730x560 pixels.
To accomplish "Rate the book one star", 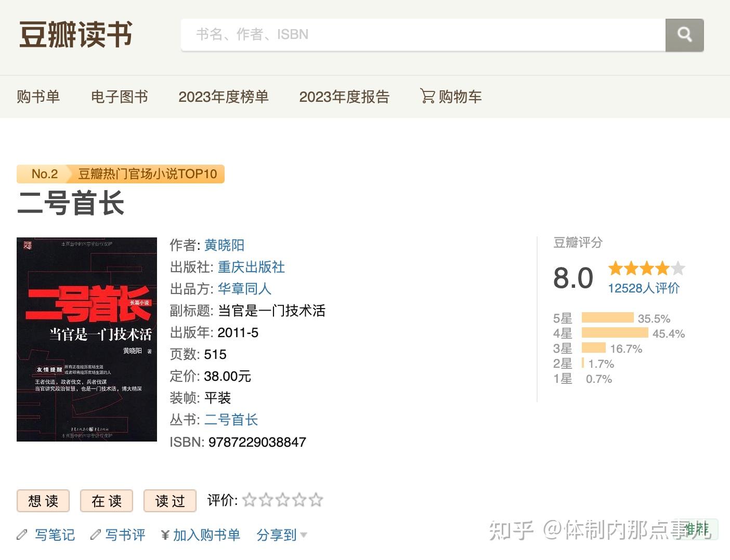I will (x=250, y=500).
